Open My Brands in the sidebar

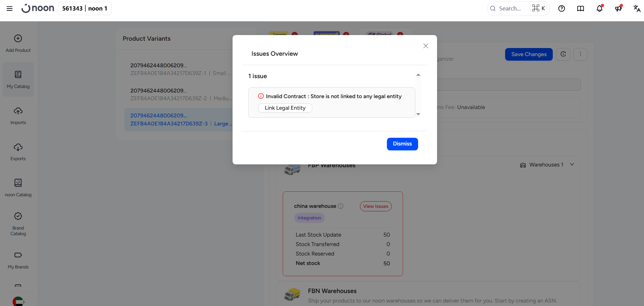click(18, 260)
